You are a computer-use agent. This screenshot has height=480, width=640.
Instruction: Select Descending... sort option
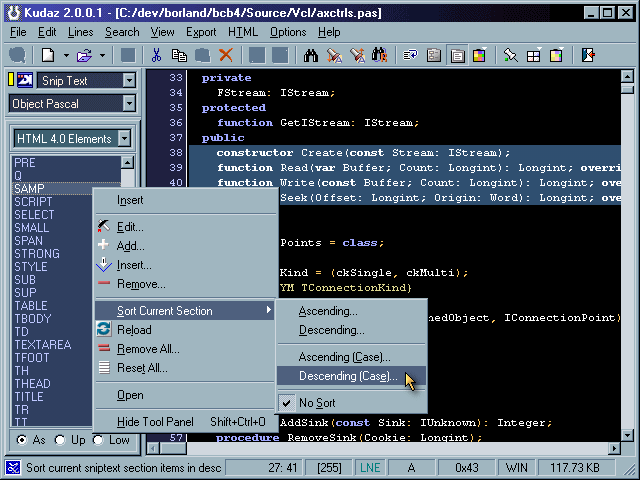pos(352,330)
